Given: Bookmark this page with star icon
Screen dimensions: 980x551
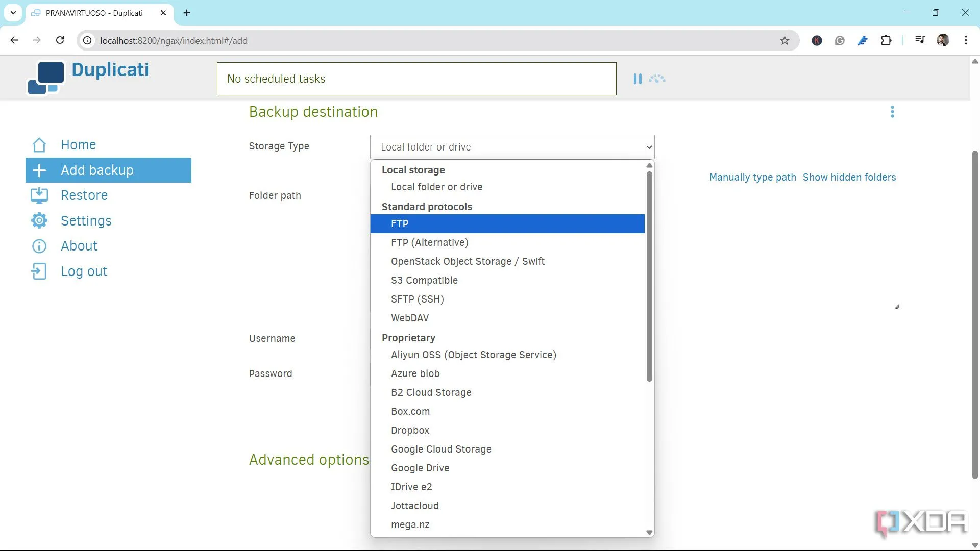Looking at the screenshot, I should [785, 41].
